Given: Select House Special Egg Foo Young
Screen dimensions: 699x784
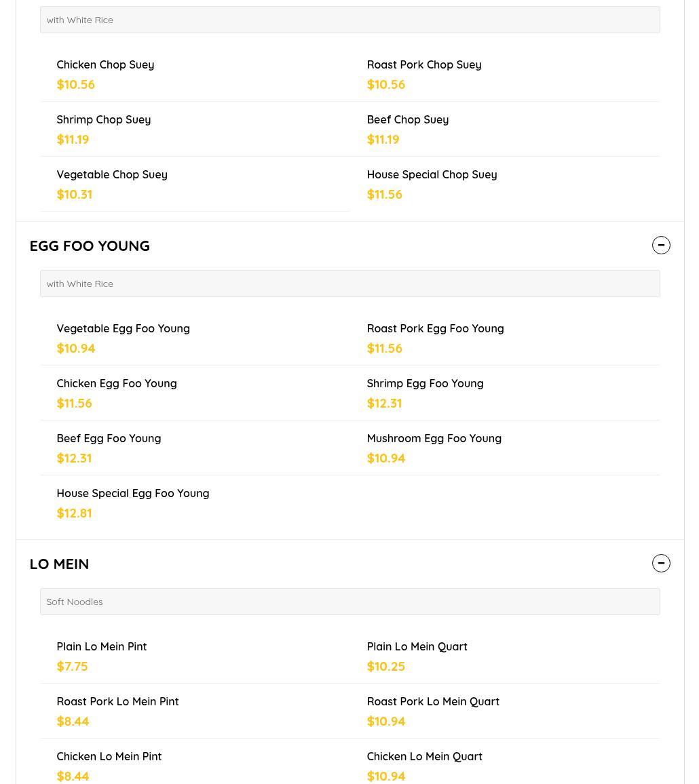Looking at the screenshot, I should (x=132, y=494).
